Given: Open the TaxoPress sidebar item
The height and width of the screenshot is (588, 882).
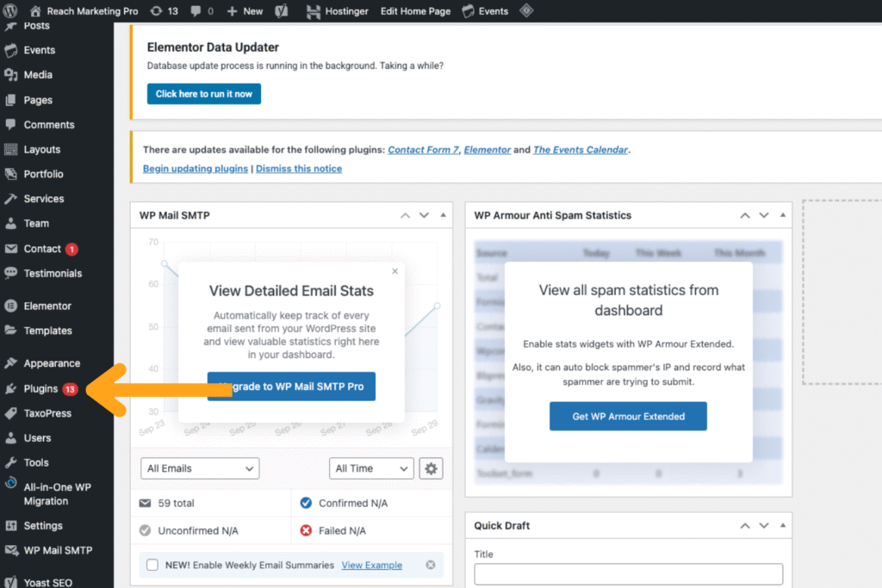Looking at the screenshot, I should coord(47,413).
